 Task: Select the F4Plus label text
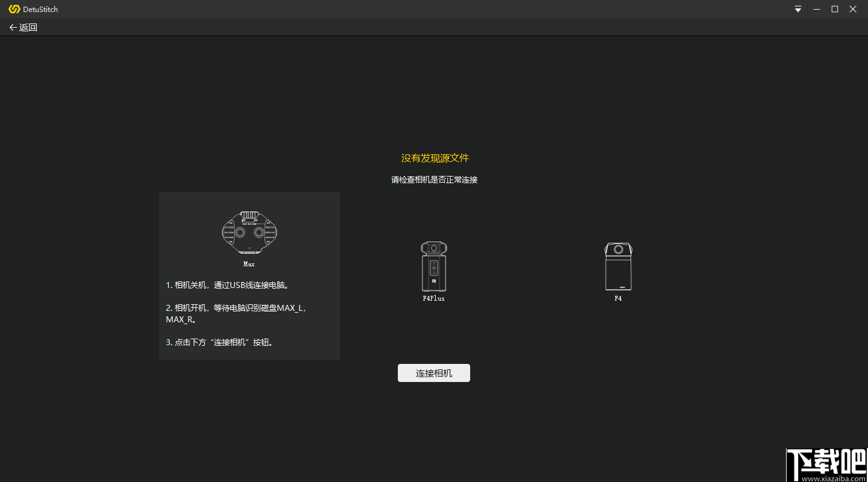point(434,298)
